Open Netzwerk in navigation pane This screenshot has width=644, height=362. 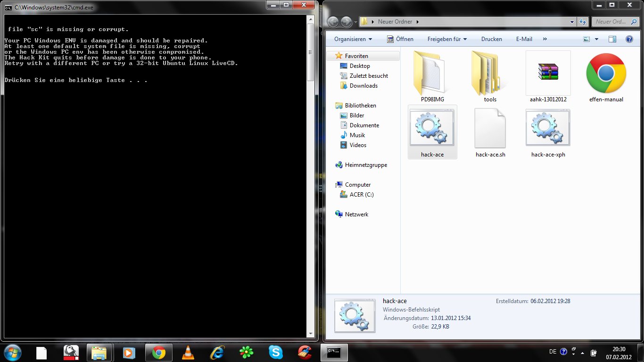[x=356, y=214]
